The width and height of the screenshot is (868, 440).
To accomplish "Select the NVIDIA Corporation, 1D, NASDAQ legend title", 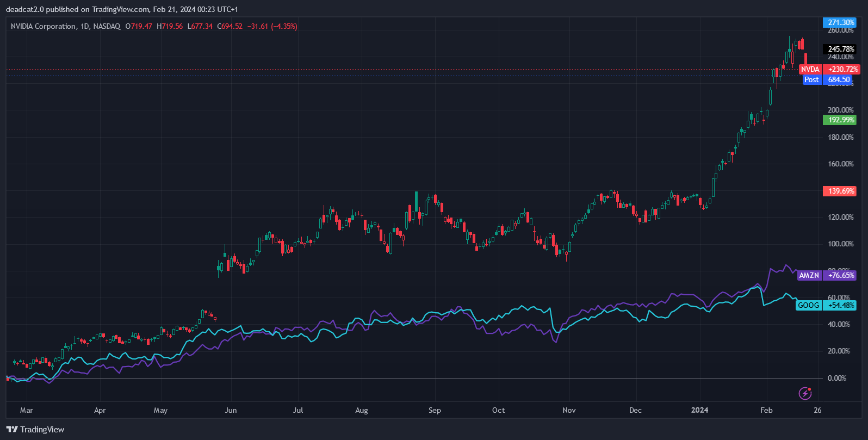I will pos(65,26).
